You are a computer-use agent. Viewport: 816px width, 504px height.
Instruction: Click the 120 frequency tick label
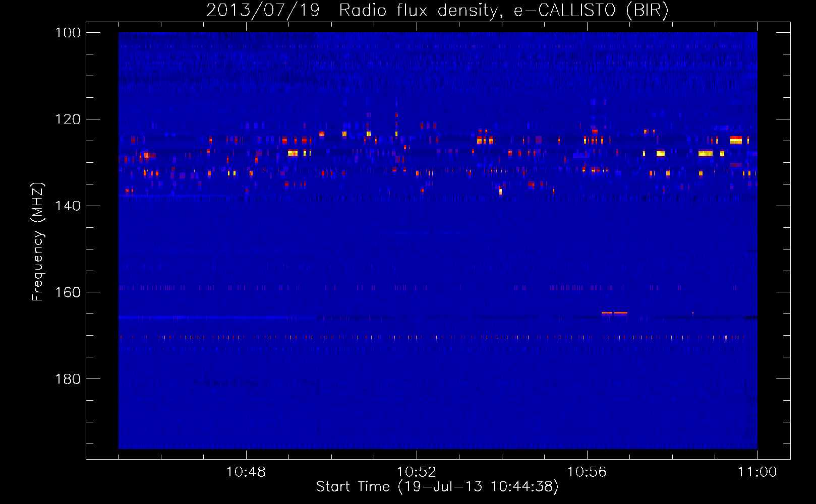click(68, 119)
